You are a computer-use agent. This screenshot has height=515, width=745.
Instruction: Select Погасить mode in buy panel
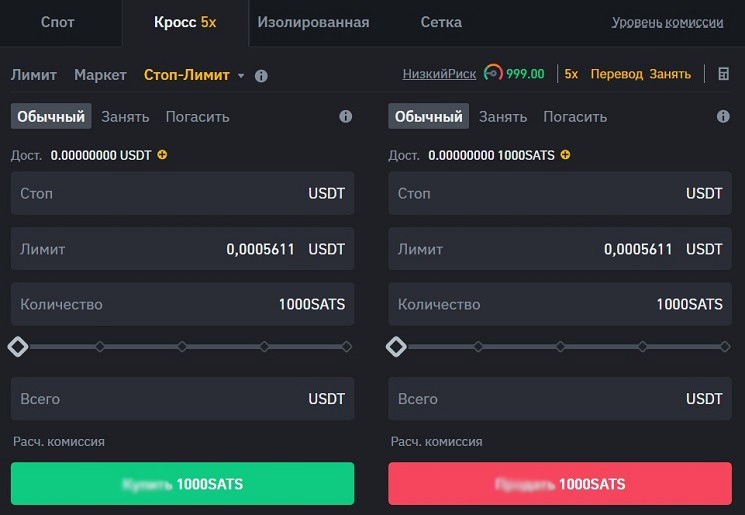point(198,117)
